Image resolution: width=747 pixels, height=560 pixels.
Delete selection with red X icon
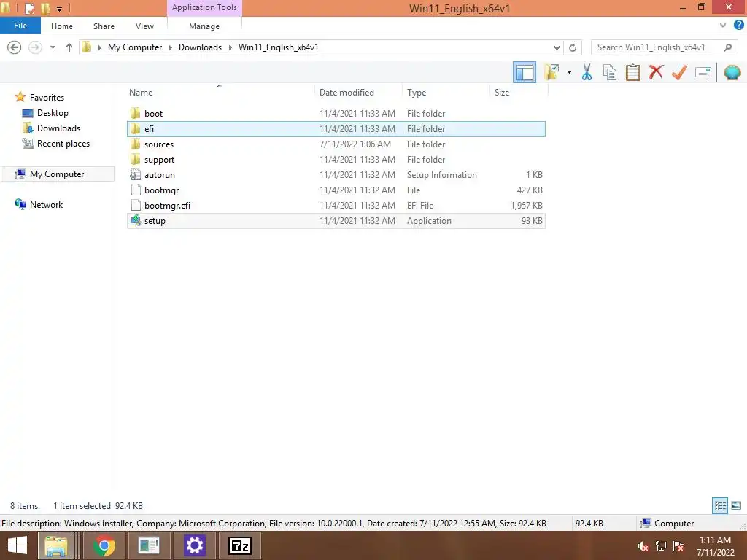point(656,72)
